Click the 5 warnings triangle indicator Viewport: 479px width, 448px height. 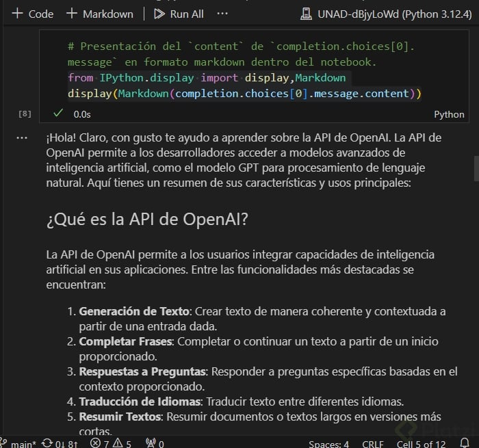click(x=122, y=443)
